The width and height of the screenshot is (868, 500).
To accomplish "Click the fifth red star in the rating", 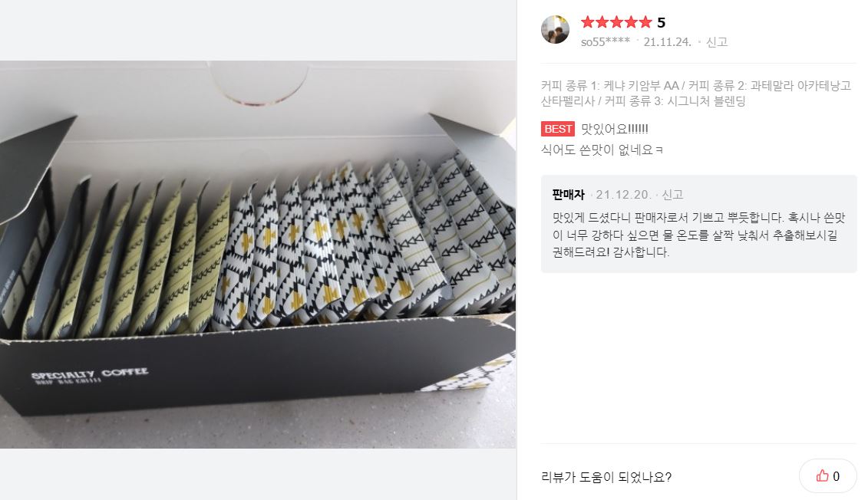I will pos(645,22).
